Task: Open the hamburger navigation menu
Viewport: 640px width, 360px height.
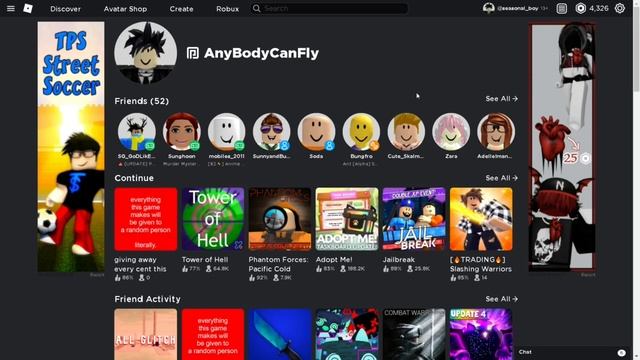Action: click(x=11, y=8)
